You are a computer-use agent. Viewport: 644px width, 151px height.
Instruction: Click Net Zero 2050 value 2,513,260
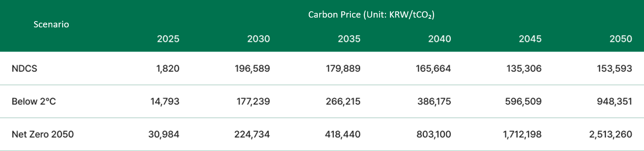[610, 134]
